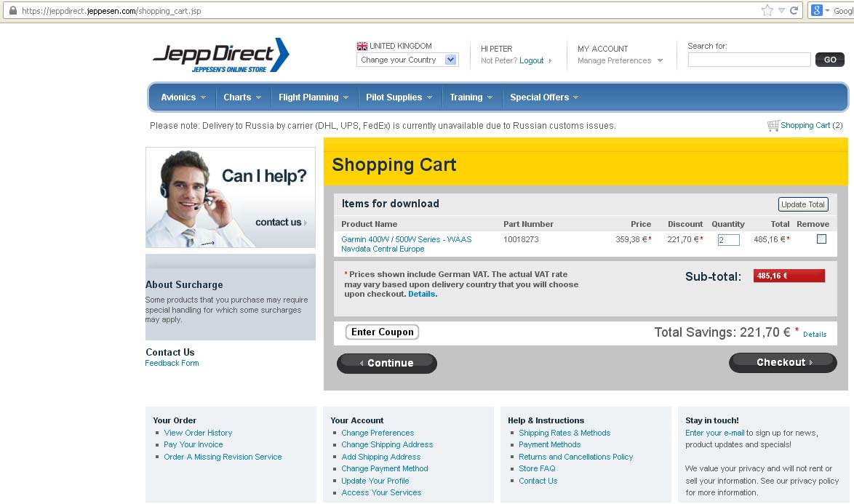Reload the page with refresh icon

coord(794,10)
